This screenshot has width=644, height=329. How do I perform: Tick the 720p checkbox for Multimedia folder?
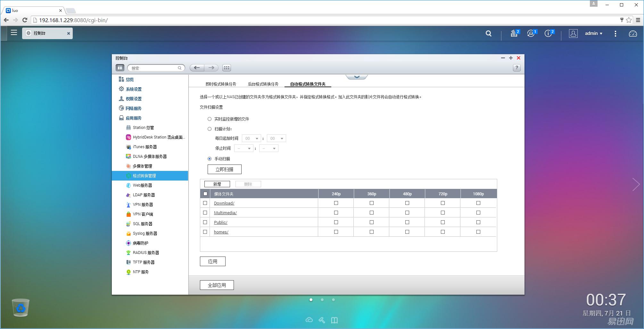pyautogui.click(x=442, y=213)
